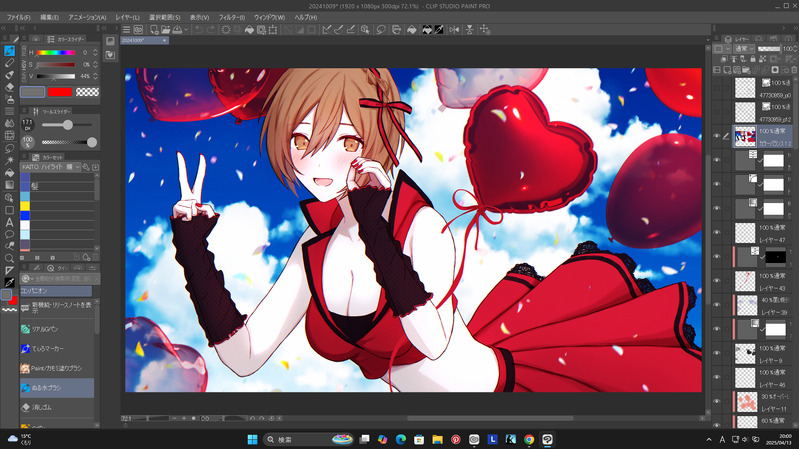Open the main menu hamburger in command bar
799x449 pixels.
point(126,30)
